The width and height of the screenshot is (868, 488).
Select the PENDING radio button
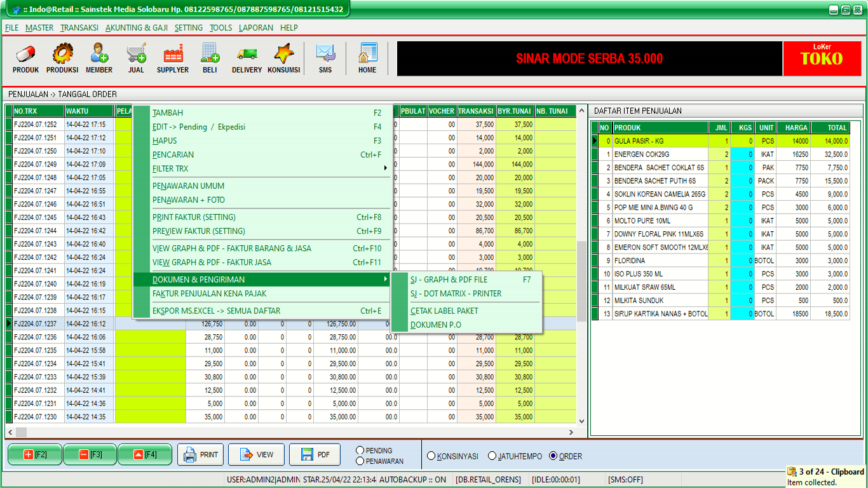[x=360, y=451]
